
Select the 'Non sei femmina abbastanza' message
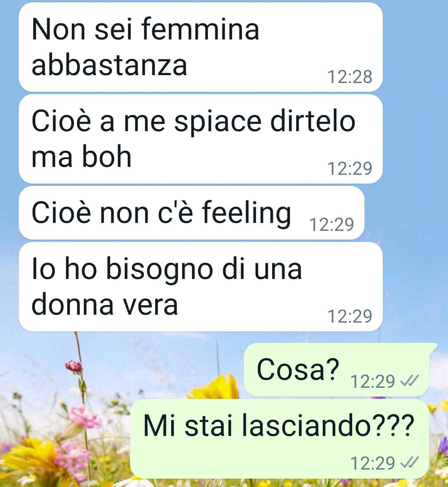(200, 47)
